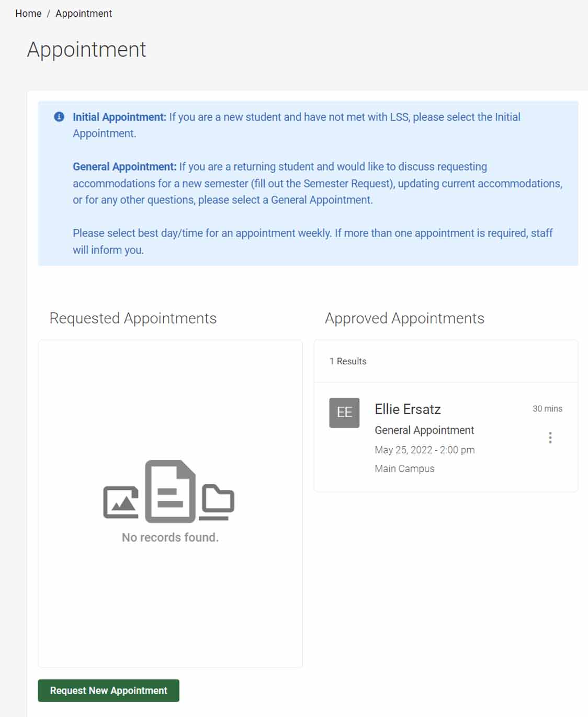Click the 30 mins duration label

coord(547,409)
